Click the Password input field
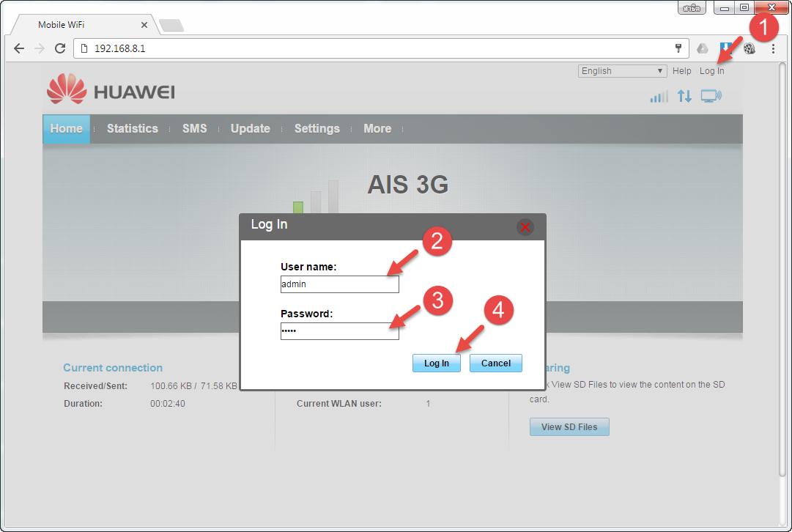792x532 pixels. [339, 331]
